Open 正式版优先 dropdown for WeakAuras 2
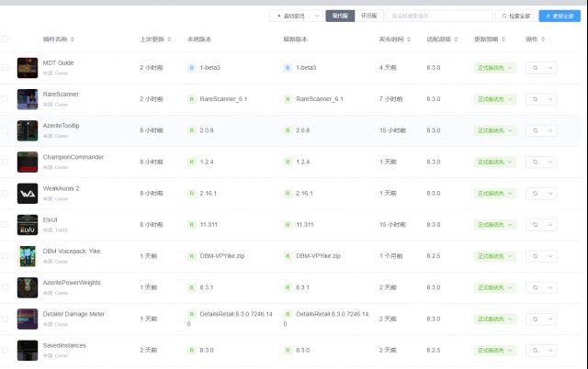588x369 pixels. point(495,194)
